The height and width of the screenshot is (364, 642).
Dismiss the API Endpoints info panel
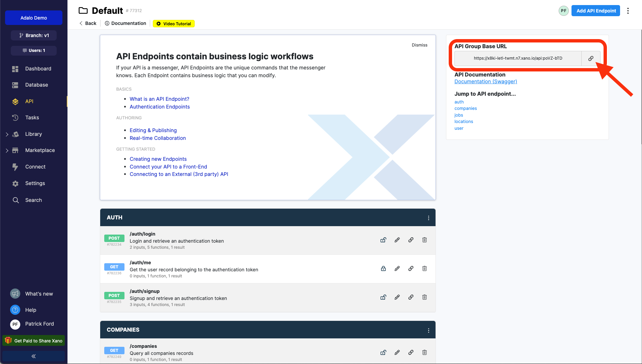click(x=419, y=45)
